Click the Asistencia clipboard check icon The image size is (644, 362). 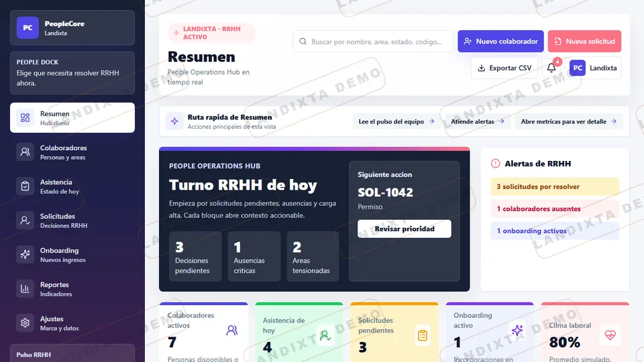point(25,186)
